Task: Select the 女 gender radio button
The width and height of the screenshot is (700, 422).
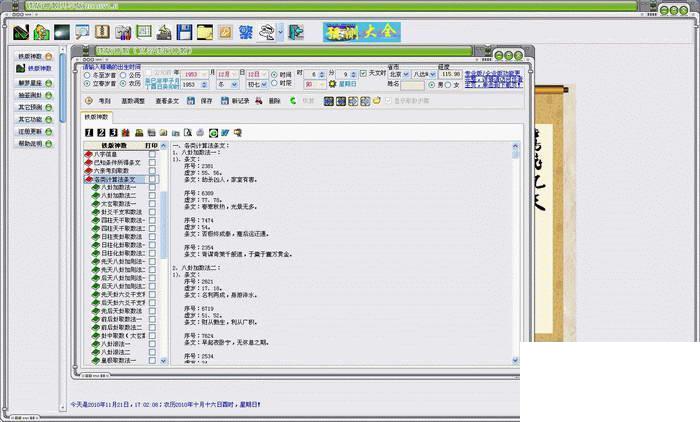Action: [448, 85]
